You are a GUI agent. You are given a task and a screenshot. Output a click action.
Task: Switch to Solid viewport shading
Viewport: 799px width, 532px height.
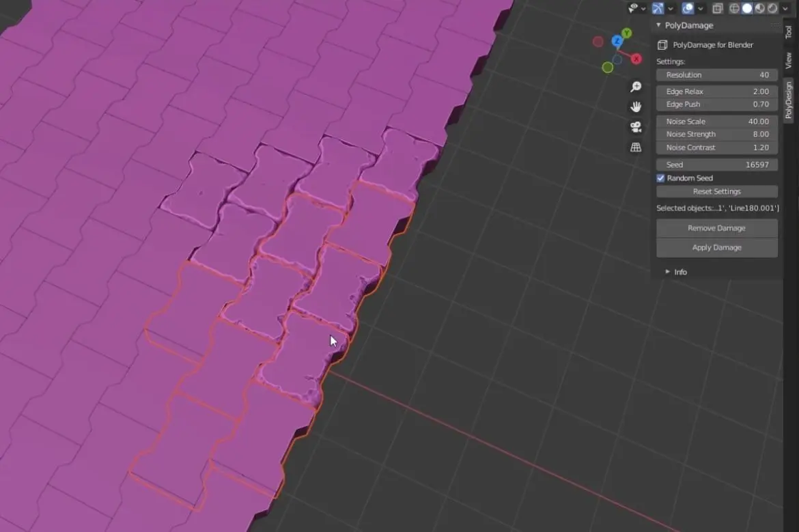tap(747, 8)
